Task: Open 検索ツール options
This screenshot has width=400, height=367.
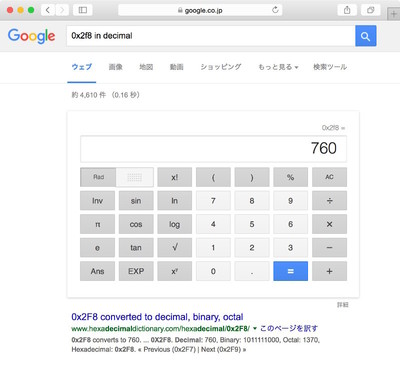Action: point(330,67)
